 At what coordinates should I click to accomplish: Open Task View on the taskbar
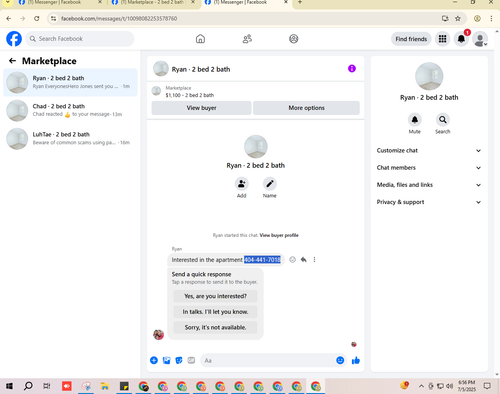coord(47,386)
